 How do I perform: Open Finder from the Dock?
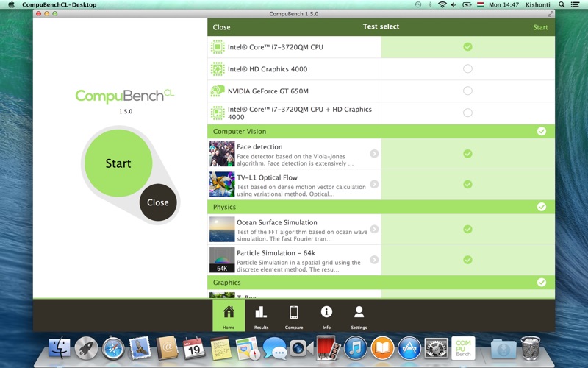click(60, 347)
